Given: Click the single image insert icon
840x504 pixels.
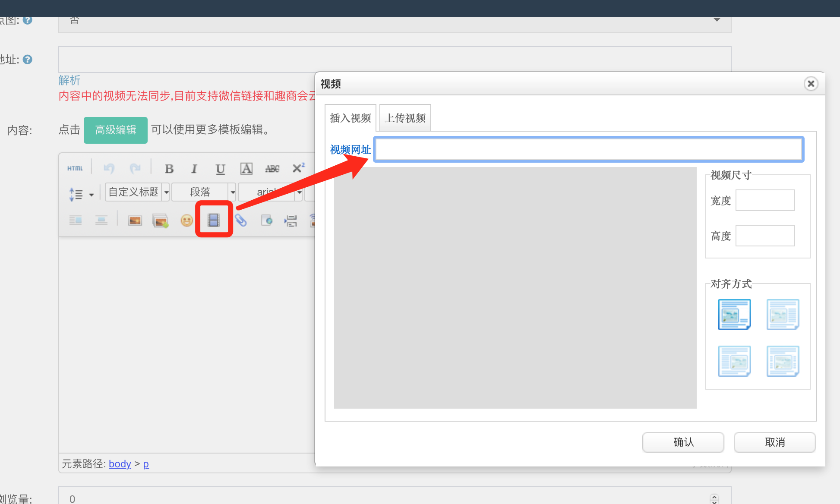Looking at the screenshot, I should [x=135, y=220].
